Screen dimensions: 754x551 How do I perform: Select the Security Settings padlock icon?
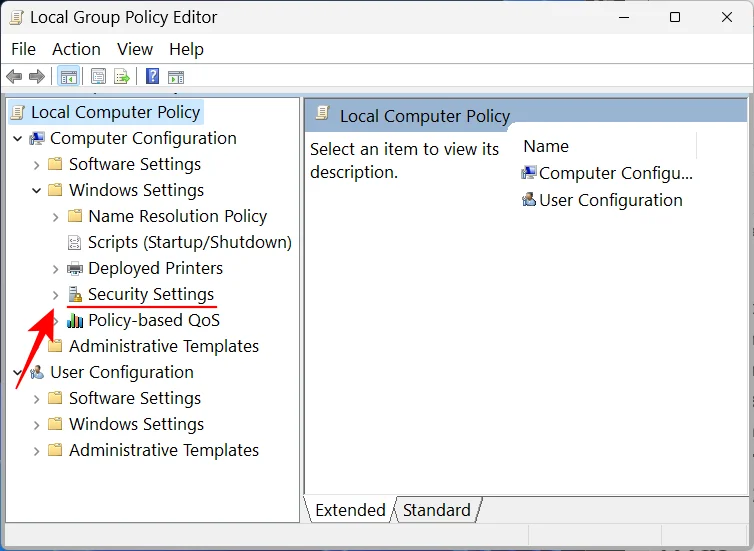[x=75, y=294]
